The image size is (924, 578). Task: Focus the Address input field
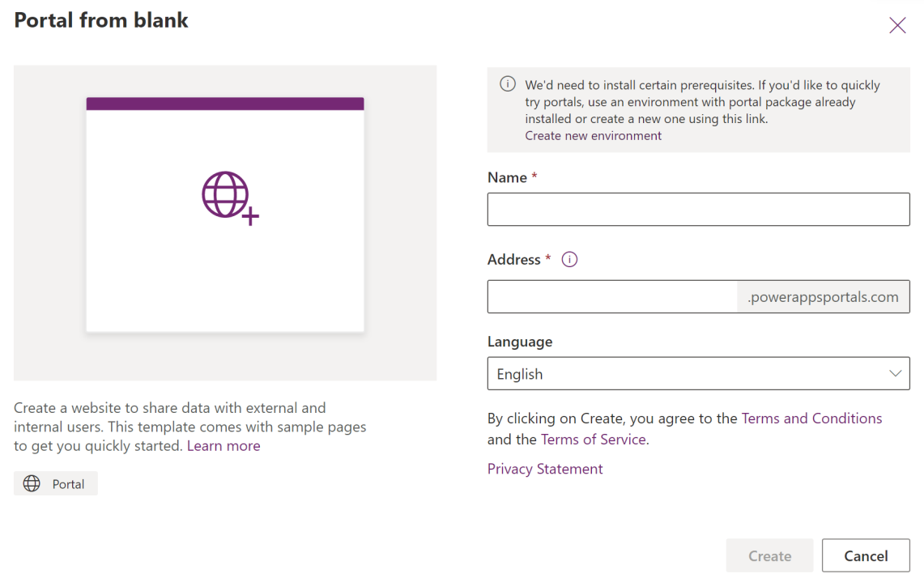tap(612, 296)
